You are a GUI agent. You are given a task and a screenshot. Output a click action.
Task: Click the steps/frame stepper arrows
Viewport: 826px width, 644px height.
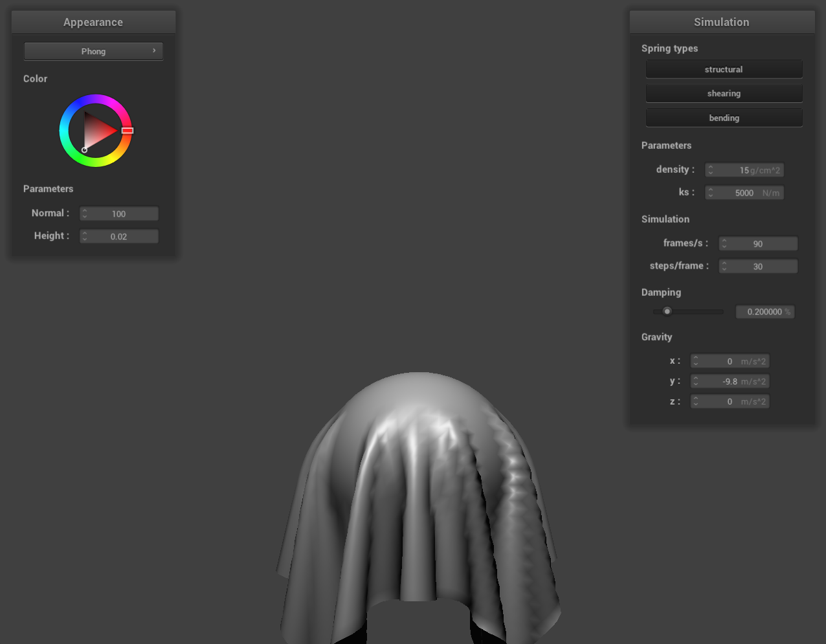(724, 267)
